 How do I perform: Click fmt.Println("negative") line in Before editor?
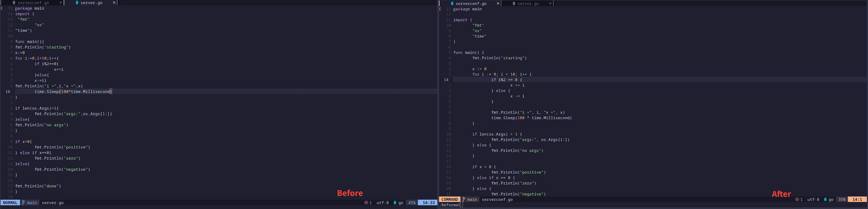click(x=62, y=169)
